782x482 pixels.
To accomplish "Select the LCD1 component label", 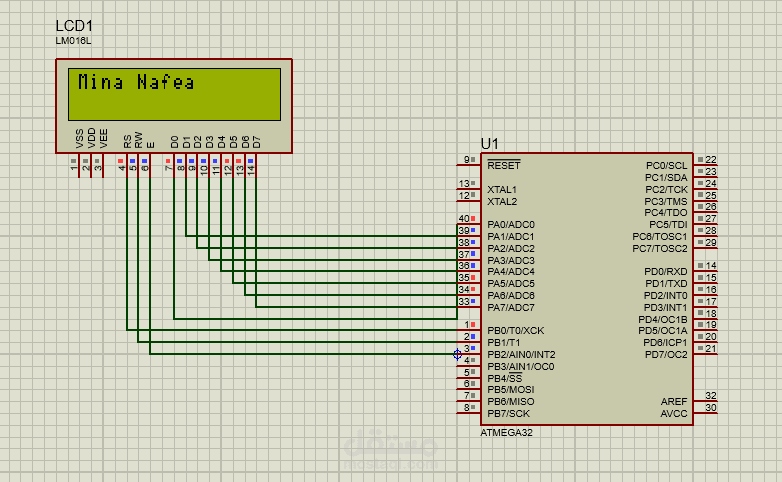I will pyautogui.click(x=74, y=26).
